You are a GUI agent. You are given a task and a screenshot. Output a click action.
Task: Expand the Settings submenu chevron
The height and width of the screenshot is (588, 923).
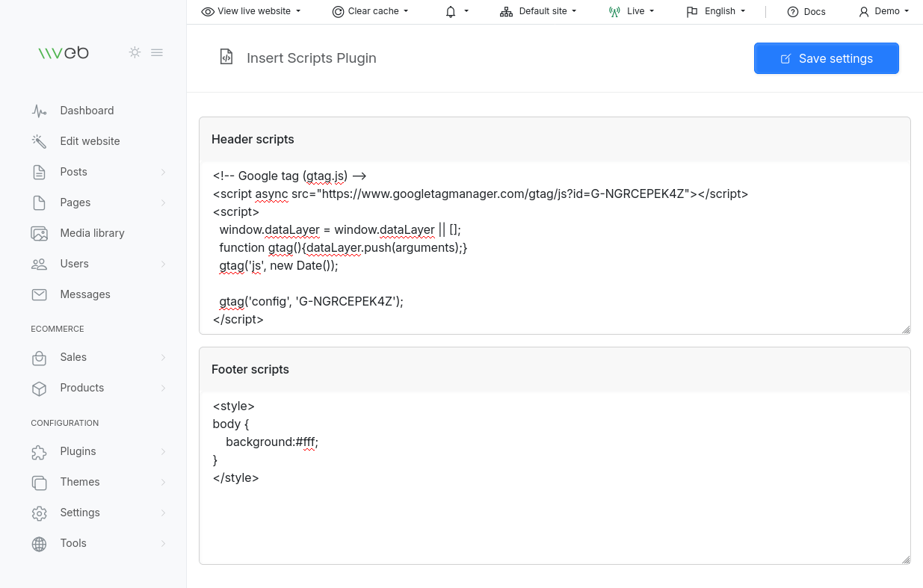(x=163, y=513)
